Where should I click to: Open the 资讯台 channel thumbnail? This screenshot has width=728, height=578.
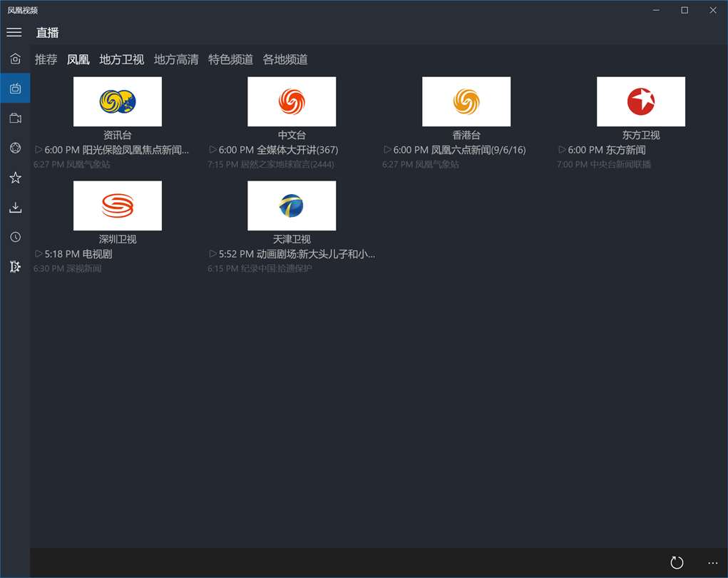tap(118, 101)
